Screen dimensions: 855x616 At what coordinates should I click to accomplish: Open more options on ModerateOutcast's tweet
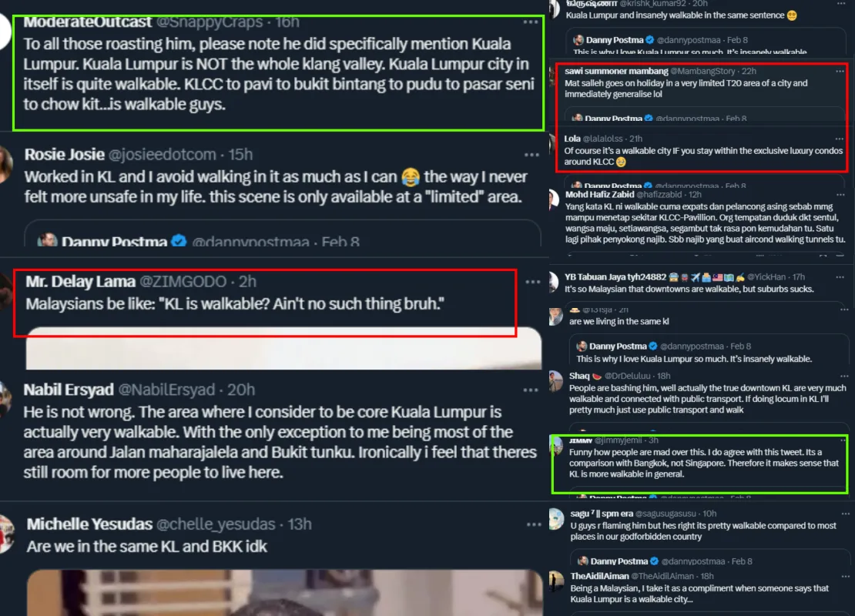click(530, 22)
